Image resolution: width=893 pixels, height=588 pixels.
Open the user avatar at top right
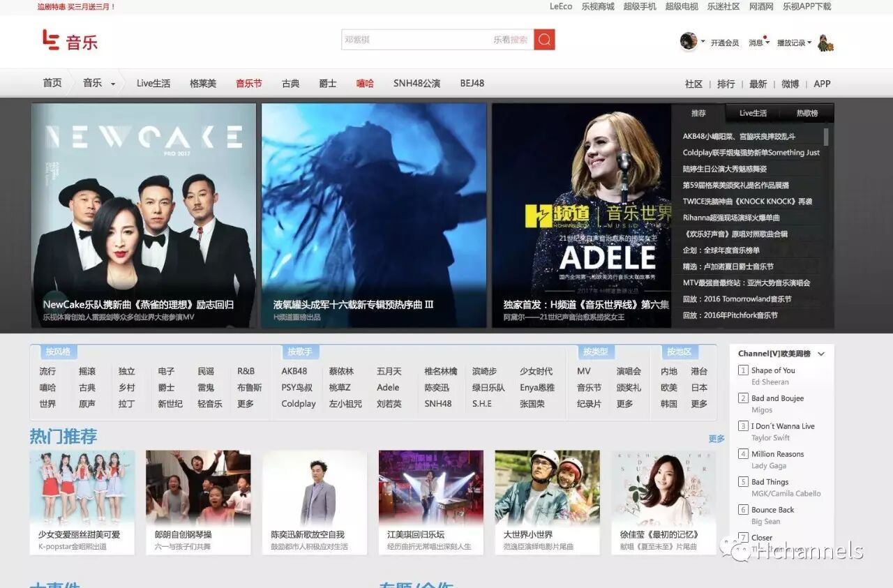pos(689,41)
